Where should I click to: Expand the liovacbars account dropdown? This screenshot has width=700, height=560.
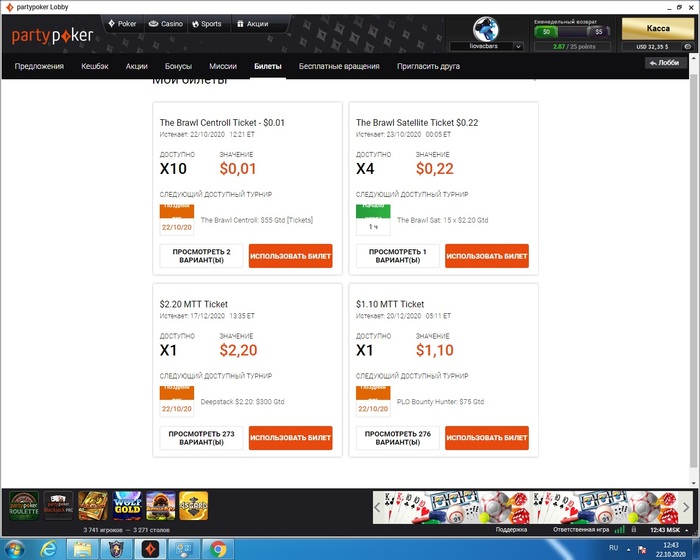518,46
